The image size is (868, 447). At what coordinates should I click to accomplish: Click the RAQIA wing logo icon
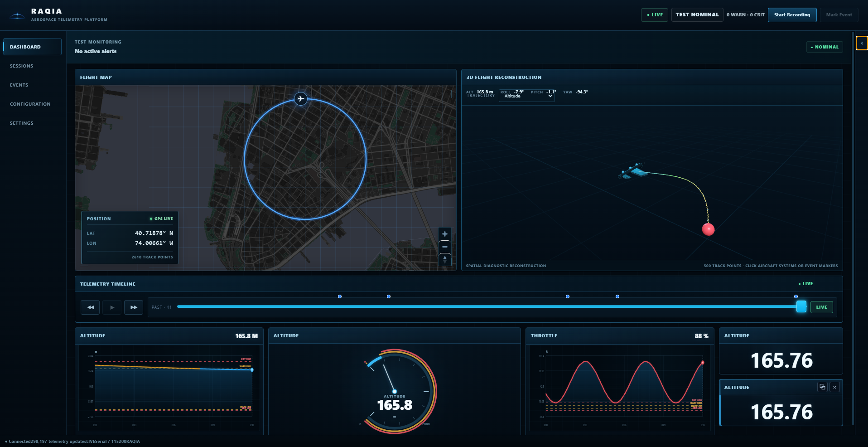click(17, 16)
